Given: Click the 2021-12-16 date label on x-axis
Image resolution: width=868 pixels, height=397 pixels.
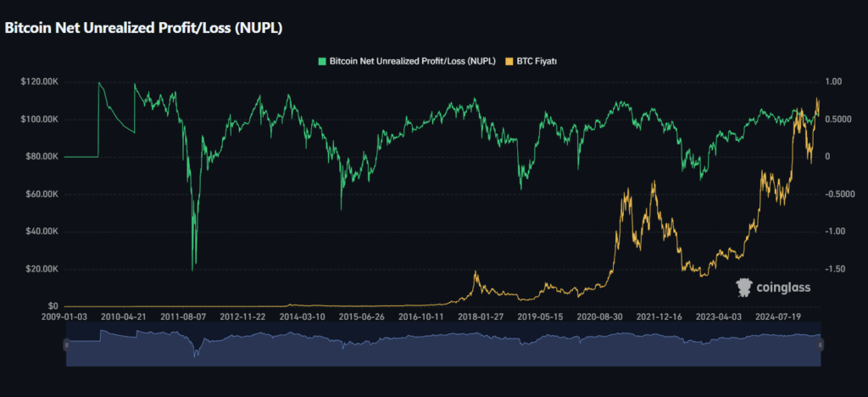Looking at the screenshot, I should pyautogui.click(x=659, y=316).
